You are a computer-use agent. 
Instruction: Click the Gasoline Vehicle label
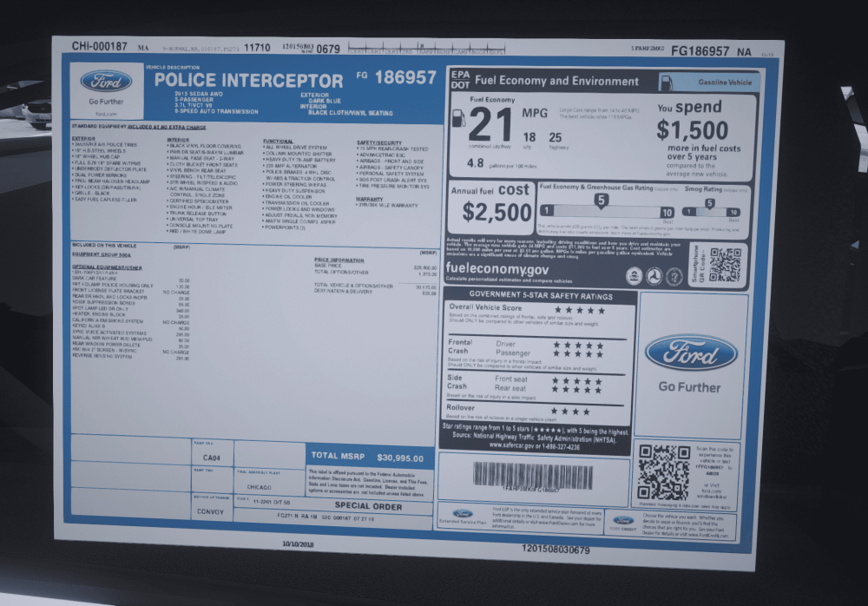point(725,82)
